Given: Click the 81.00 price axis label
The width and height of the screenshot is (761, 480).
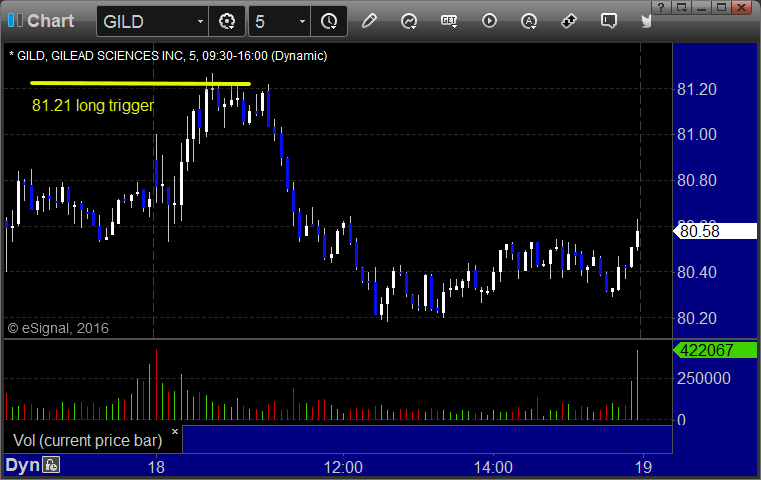Looking at the screenshot, I should coord(696,134).
